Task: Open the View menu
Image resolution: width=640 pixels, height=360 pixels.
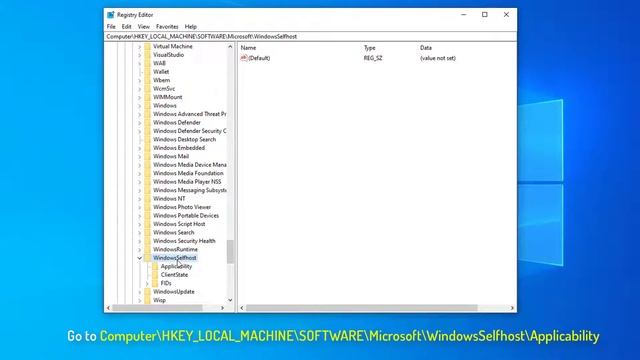Action: pos(144,27)
